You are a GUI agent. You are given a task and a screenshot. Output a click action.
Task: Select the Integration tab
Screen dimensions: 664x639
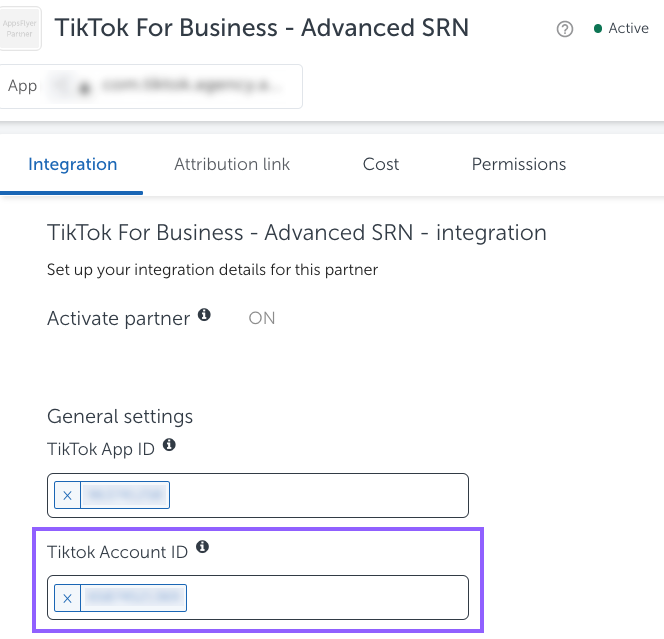tap(72, 164)
